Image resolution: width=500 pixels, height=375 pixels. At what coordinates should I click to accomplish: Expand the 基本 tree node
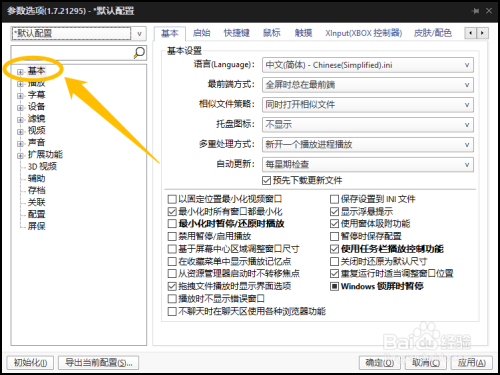(x=20, y=72)
